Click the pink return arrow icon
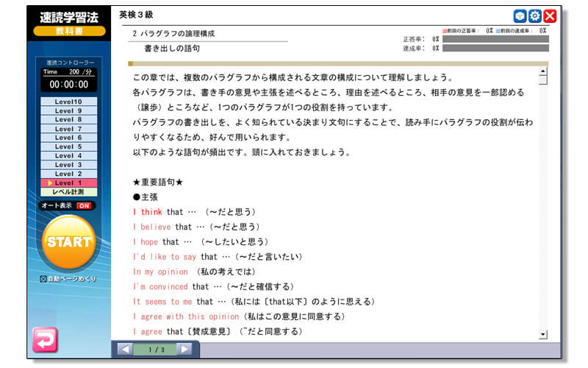The image size is (588, 368). coord(45,340)
